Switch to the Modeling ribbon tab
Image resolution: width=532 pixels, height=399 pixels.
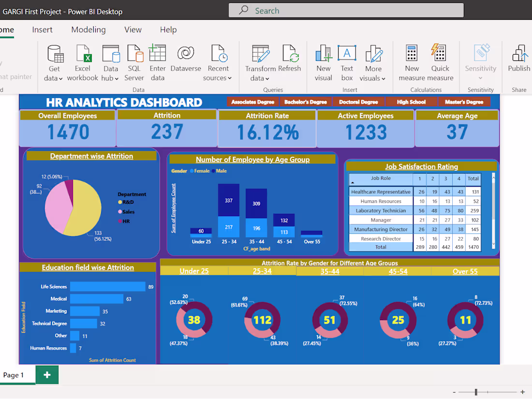pyautogui.click(x=88, y=30)
